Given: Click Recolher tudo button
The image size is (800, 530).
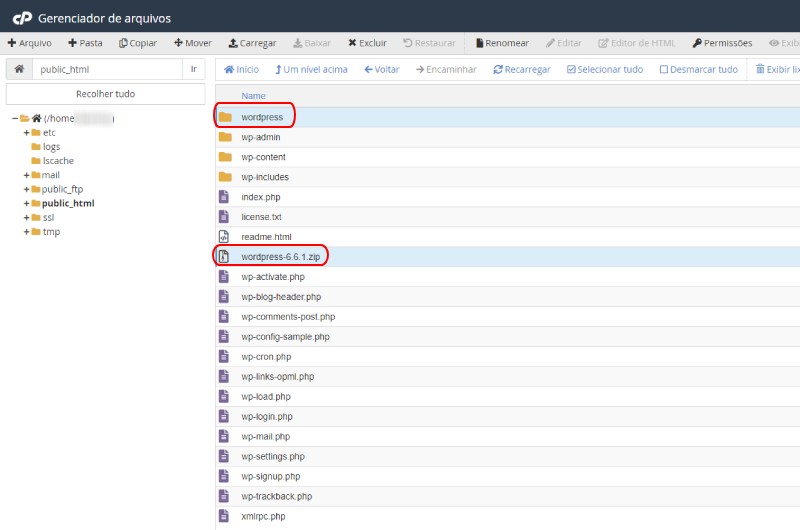Looking at the screenshot, I should tap(106, 94).
